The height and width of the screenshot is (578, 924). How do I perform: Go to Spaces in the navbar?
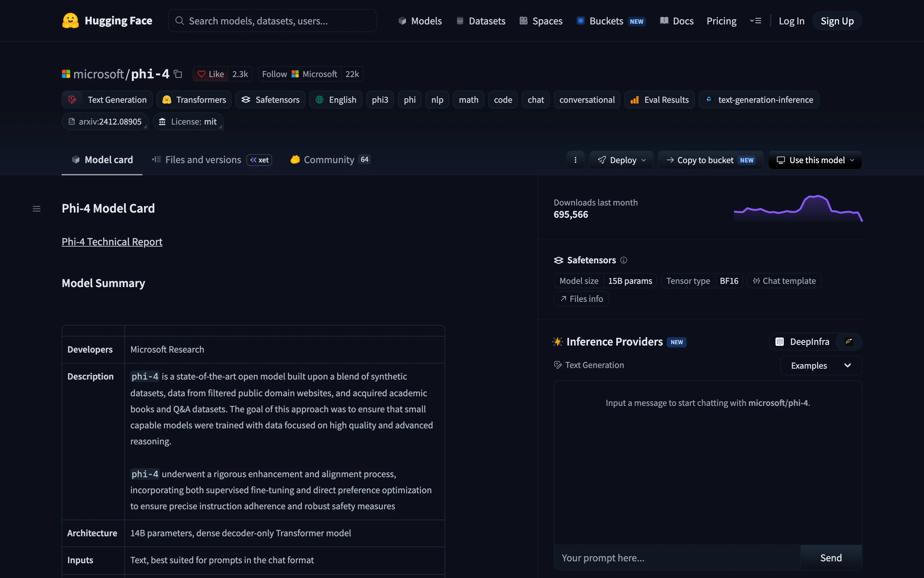[x=541, y=21]
